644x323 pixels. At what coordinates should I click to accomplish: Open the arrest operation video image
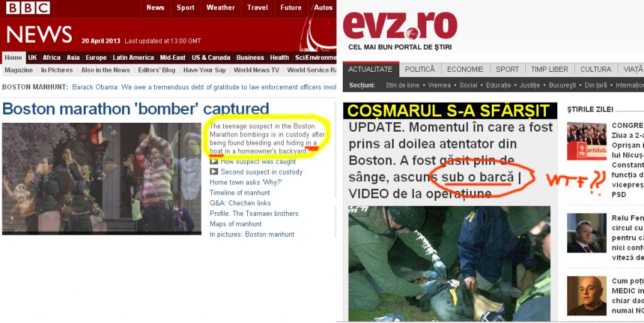pos(449,263)
